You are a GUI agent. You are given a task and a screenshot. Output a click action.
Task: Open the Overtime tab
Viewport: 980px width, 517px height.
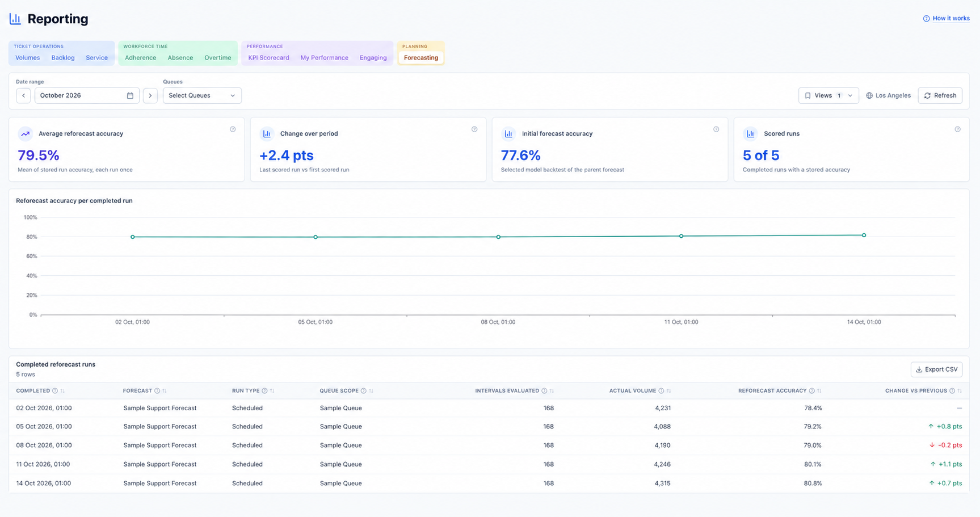tap(218, 58)
